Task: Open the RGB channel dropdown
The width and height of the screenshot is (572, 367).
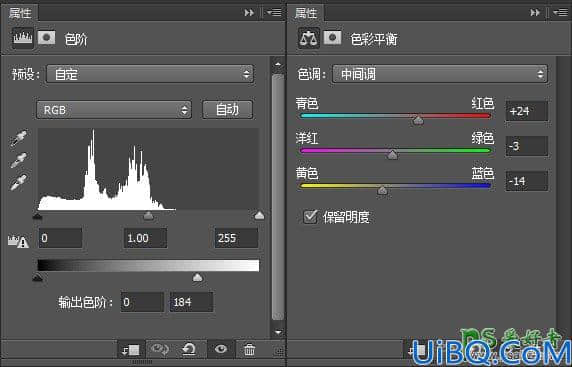Action: [114, 110]
